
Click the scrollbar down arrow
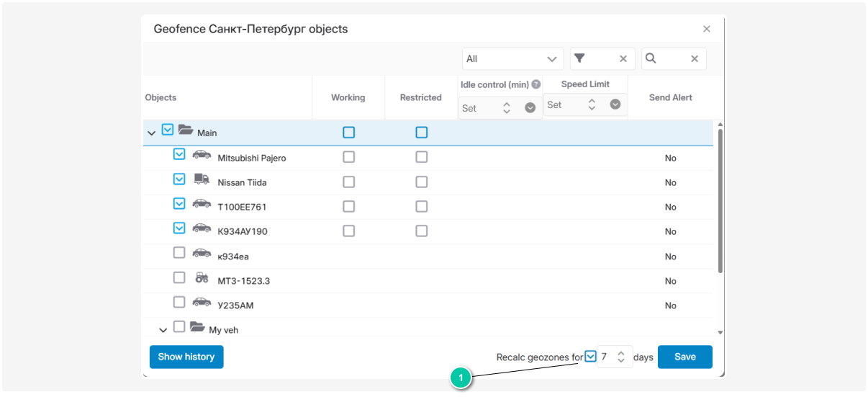720,332
